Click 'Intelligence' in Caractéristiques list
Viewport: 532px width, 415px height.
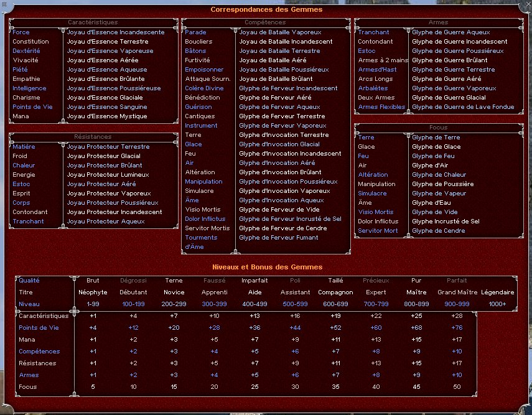tap(29, 88)
